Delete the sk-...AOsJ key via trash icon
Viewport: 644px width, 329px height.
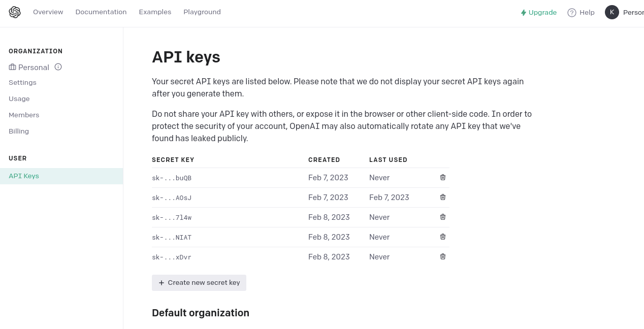coord(443,197)
